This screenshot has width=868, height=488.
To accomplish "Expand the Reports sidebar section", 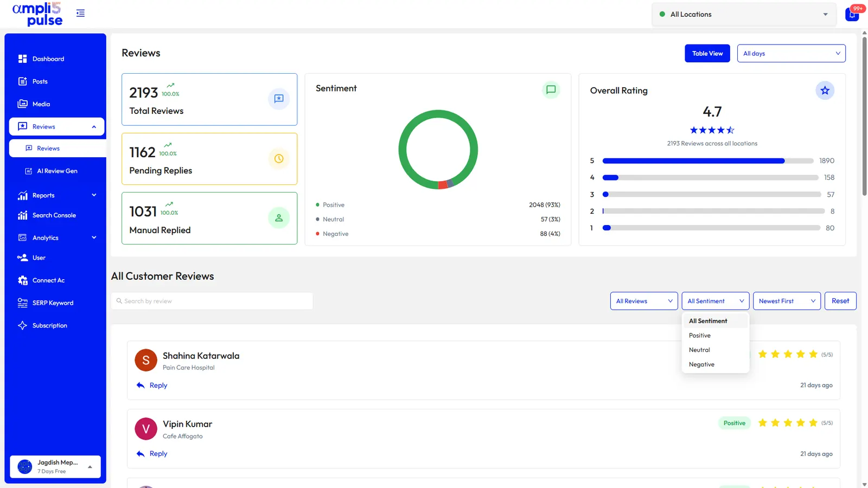I will [x=57, y=195].
